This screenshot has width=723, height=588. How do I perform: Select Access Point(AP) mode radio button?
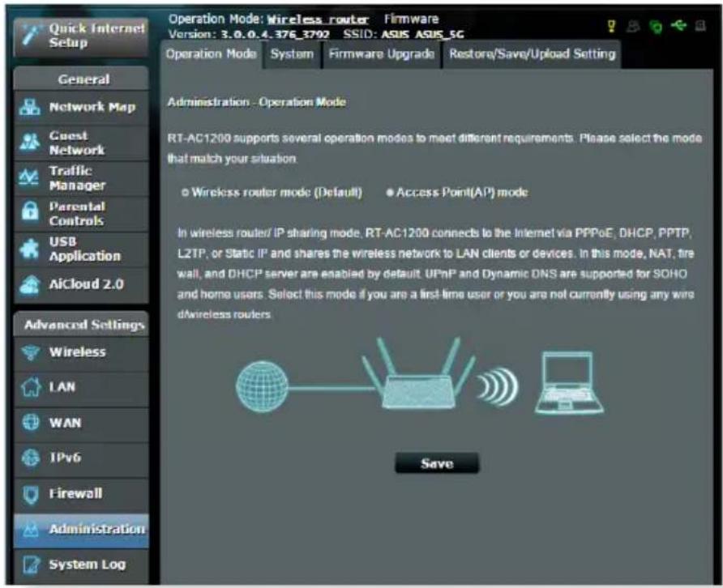click(390, 193)
